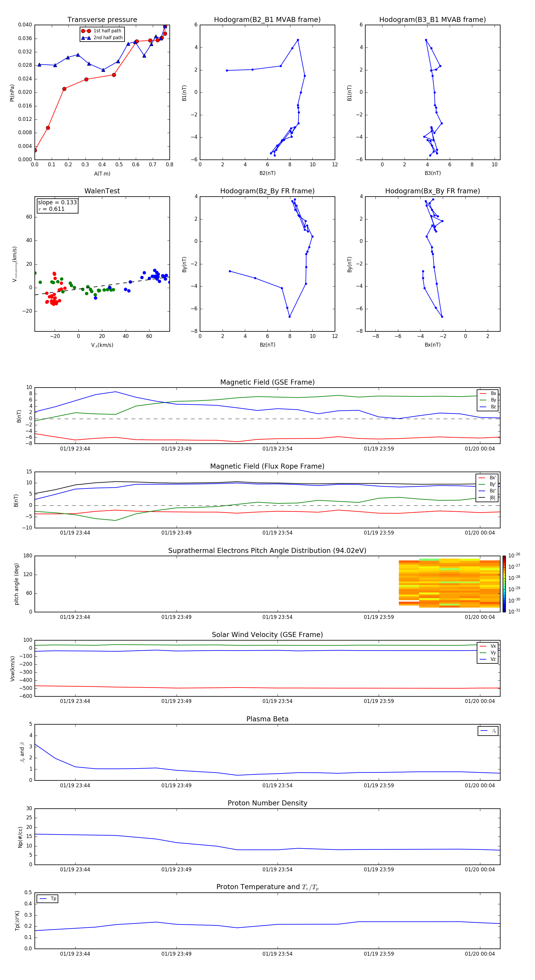Click the 'Proton Number Density' title
The height and width of the screenshot is (980, 535).
[267, 803]
